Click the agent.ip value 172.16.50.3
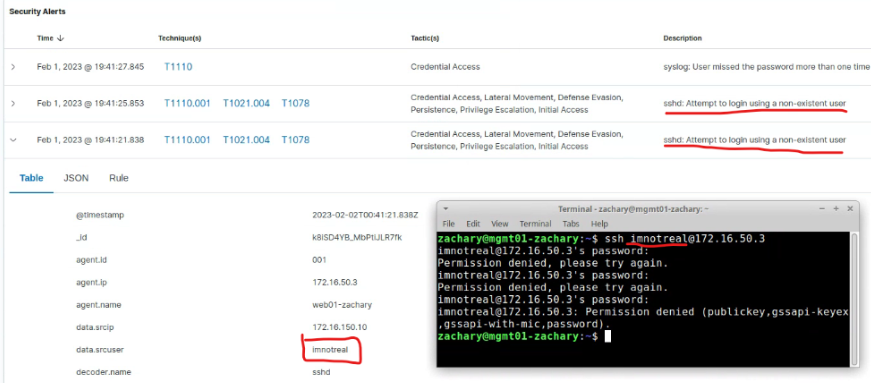 click(x=335, y=282)
